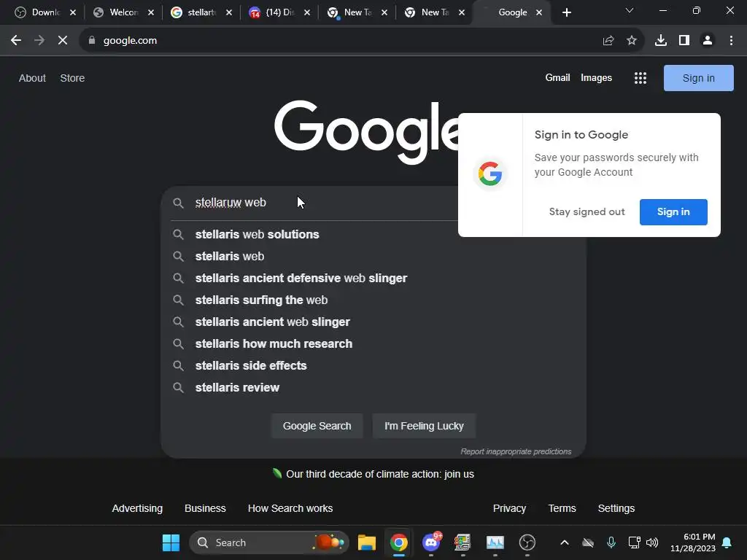The height and width of the screenshot is (560, 747).
Task: Select suggestion stellaris surfing the web
Action: tap(373, 300)
